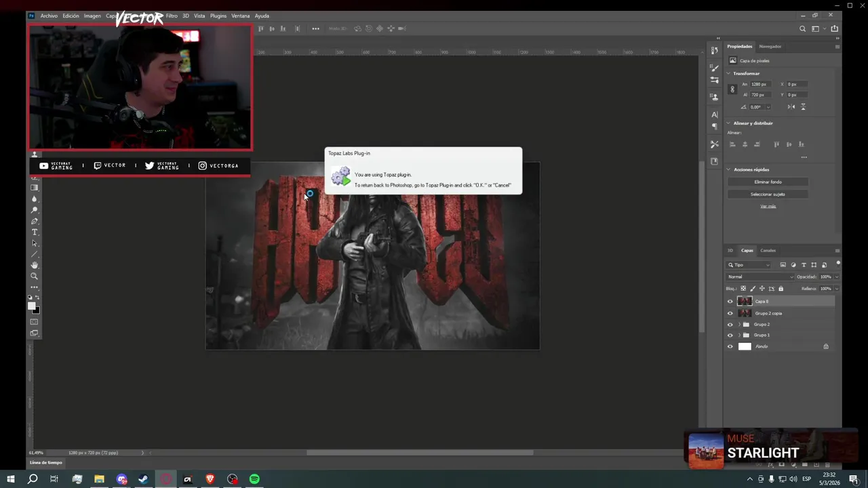This screenshot has width=868, height=488.
Task: Open the Relleno dropdown arrow
Action: 836,289
